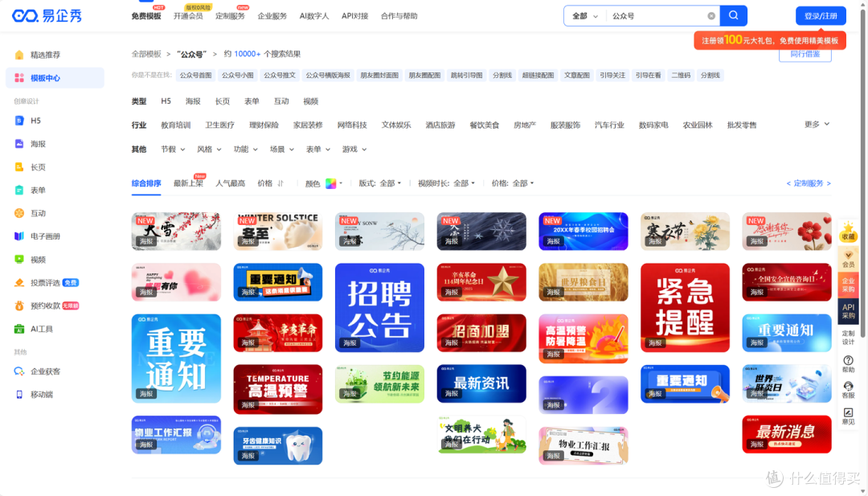Open 视频 in the left sidebar
Image resolution: width=868 pixels, height=496 pixels.
[x=38, y=260]
